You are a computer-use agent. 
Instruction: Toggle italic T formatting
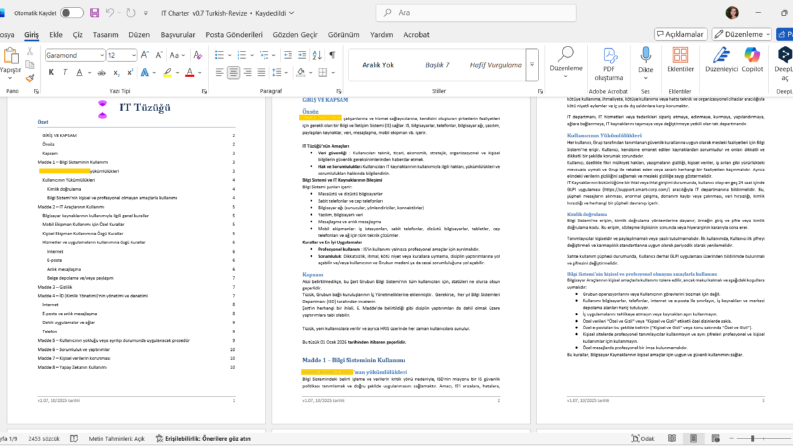[65, 73]
